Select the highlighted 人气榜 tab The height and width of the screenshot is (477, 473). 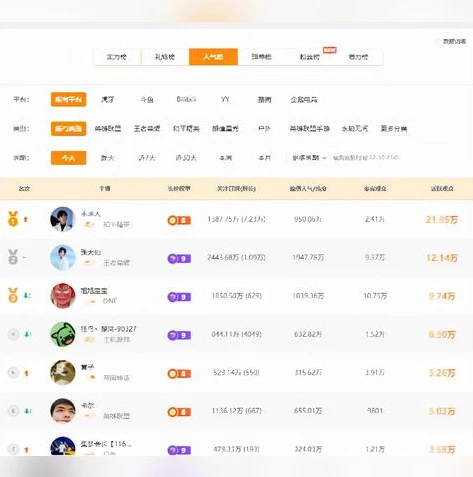click(x=213, y=57)
